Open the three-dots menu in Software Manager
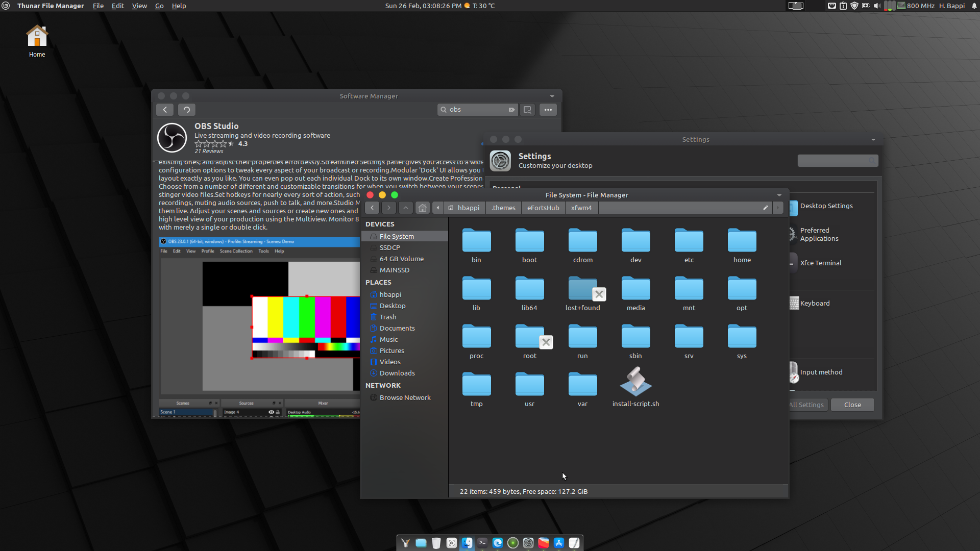980x551 pixels. [x=548, y=110]
